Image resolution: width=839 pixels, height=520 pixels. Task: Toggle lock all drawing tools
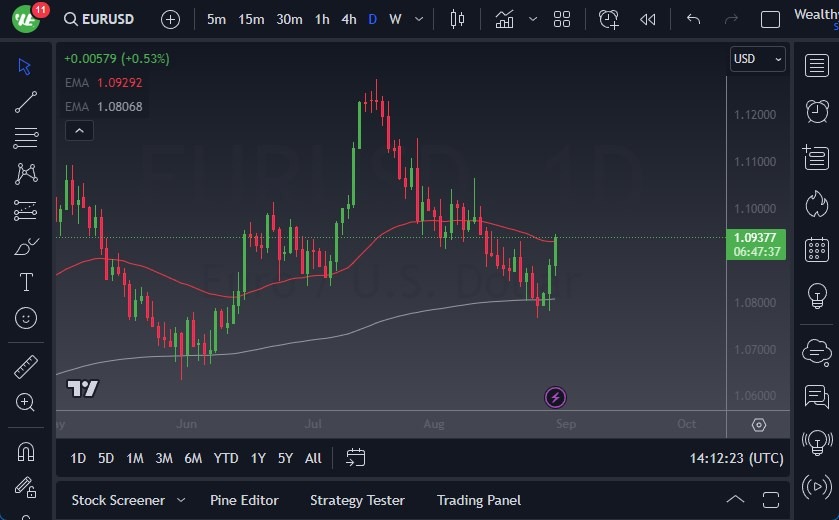[26, 488]
